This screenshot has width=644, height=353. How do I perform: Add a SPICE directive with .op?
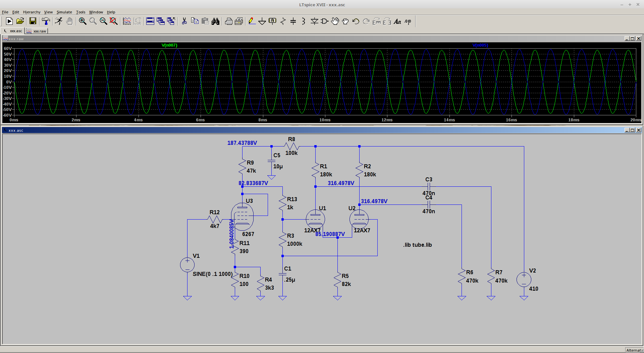click(x=408, y=21)
